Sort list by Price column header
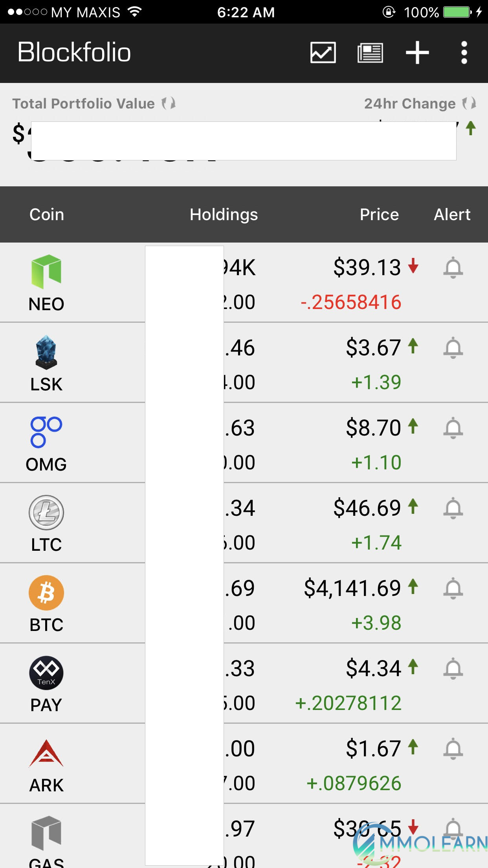The height and width of the screenshot is (868, 488). (380, 215)
